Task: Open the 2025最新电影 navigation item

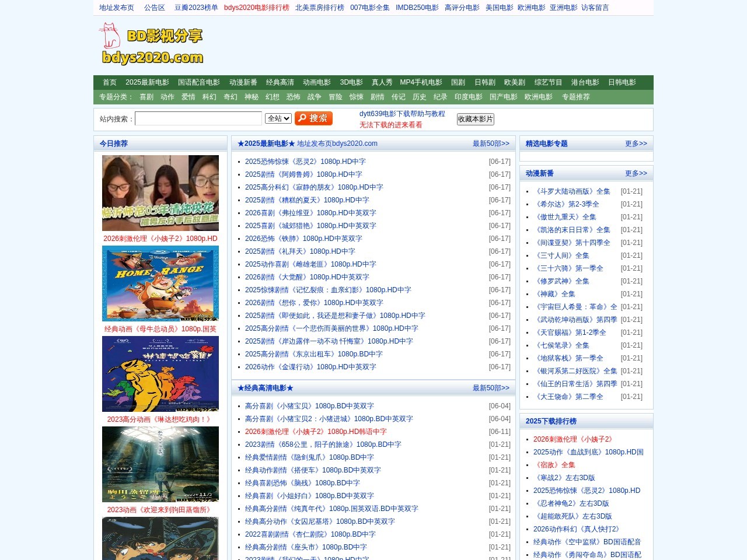Action: click(147, 82)
